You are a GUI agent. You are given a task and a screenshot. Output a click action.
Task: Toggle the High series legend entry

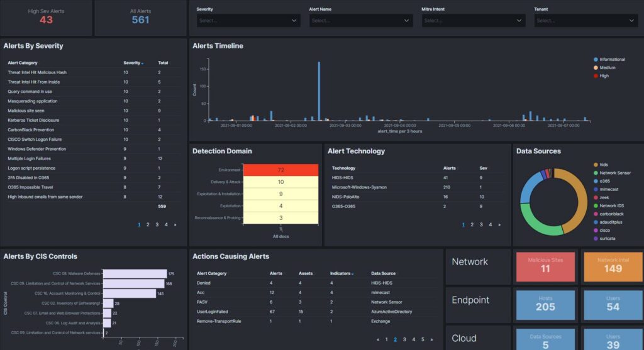[x=601, y=76]
